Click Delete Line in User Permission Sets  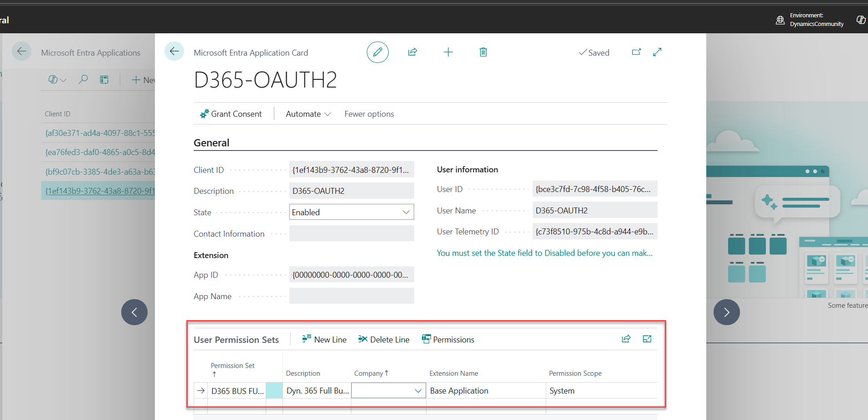(384, 339)
